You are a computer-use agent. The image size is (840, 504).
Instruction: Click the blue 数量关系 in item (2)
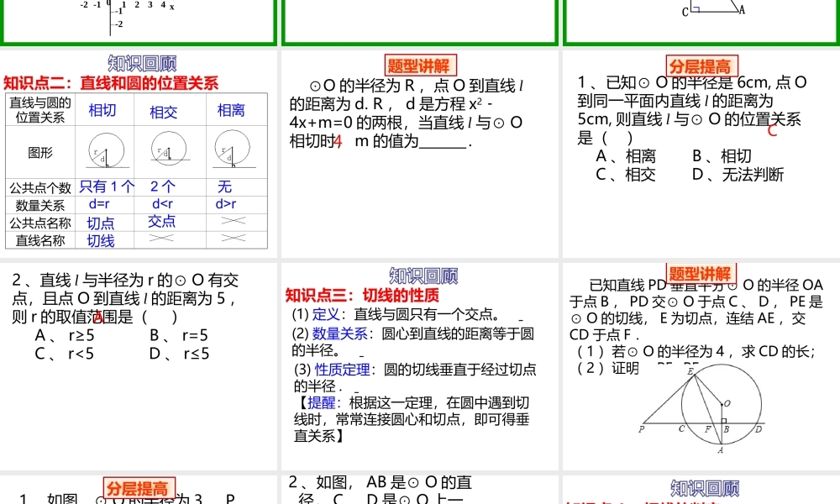click(x=339, y=333)
